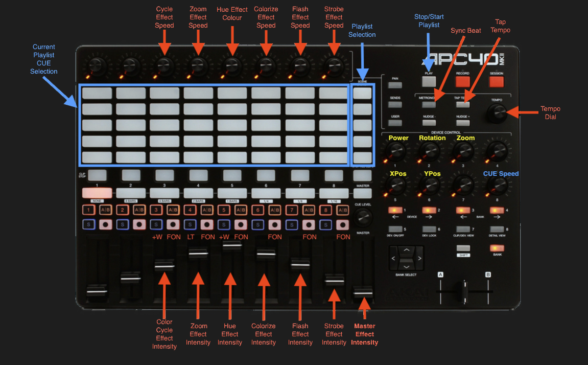Click the Clip Stop button for track 5
The image size is (588, 365).
(232, 175)
